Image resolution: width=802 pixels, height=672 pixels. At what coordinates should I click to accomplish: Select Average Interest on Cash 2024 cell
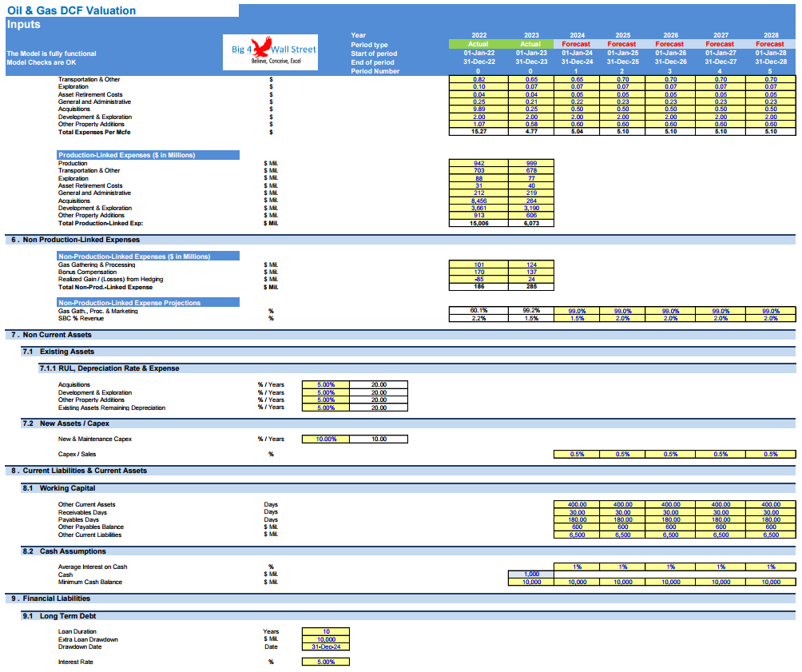[x=577, y=567]
